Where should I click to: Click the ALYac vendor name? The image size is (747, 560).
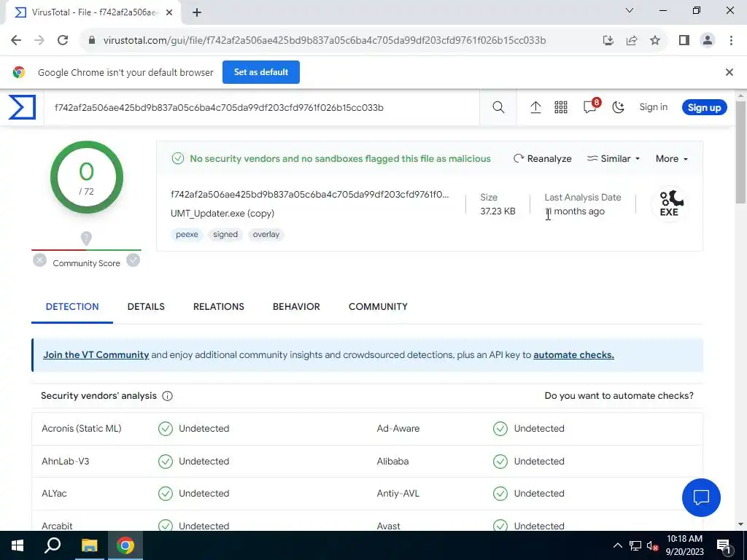54,494
